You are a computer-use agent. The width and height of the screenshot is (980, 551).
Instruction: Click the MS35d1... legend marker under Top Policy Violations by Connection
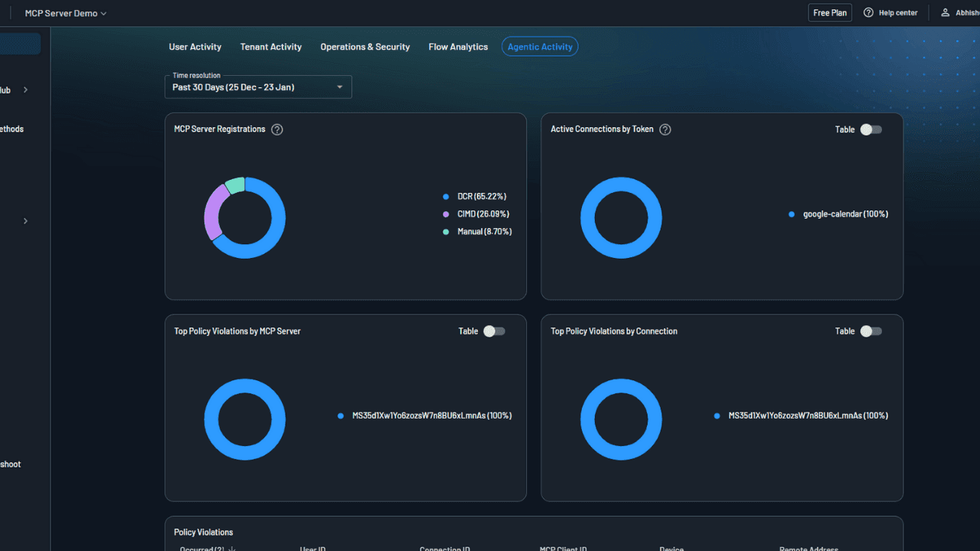(x=716, y=416)
